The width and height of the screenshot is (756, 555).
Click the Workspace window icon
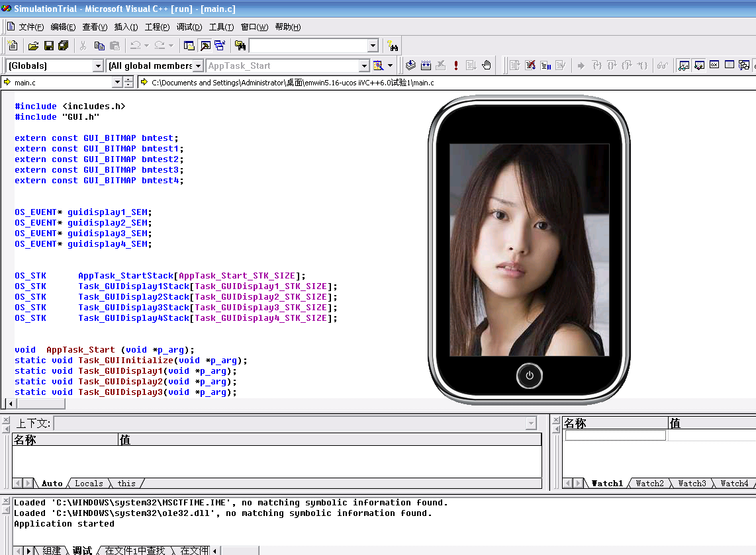[189, 46]
